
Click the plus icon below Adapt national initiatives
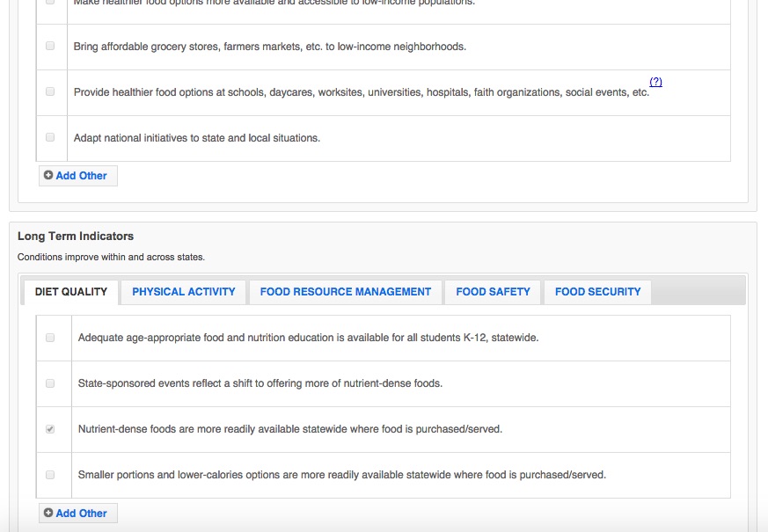48,176
